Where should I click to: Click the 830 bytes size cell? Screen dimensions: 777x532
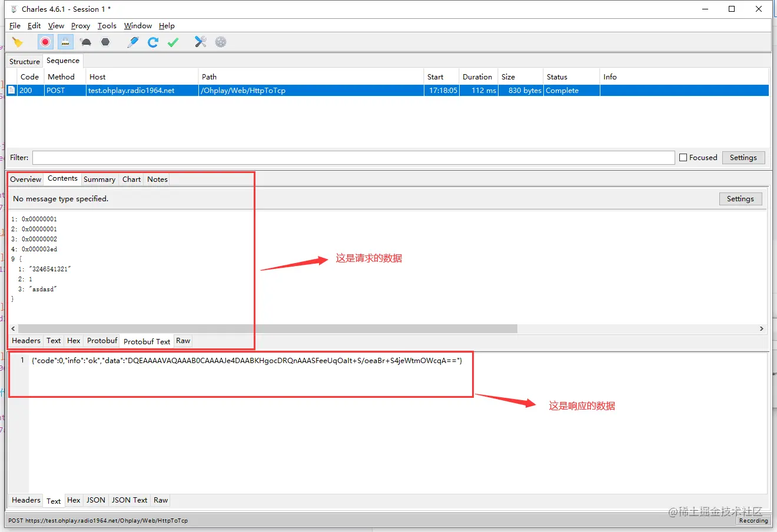(521, 91)
